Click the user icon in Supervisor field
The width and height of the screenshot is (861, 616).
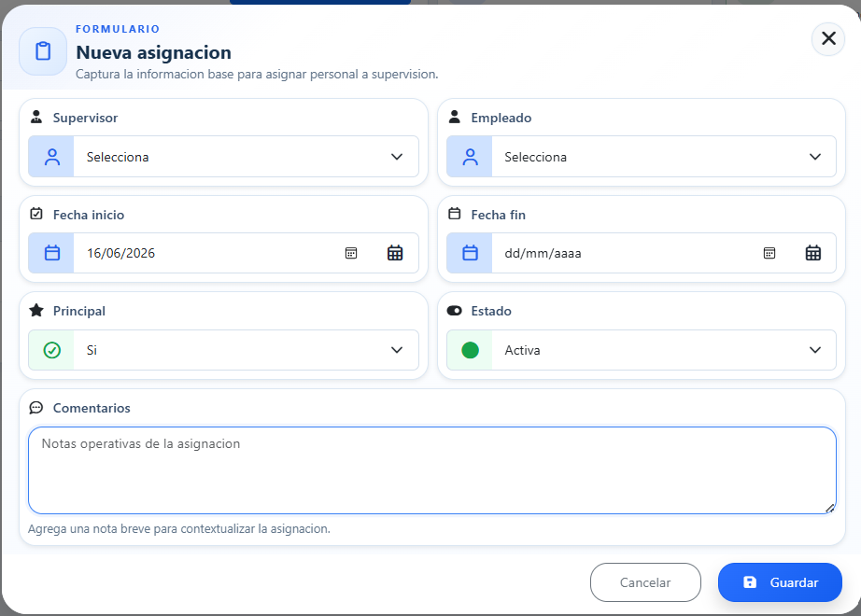click(52, 157)
